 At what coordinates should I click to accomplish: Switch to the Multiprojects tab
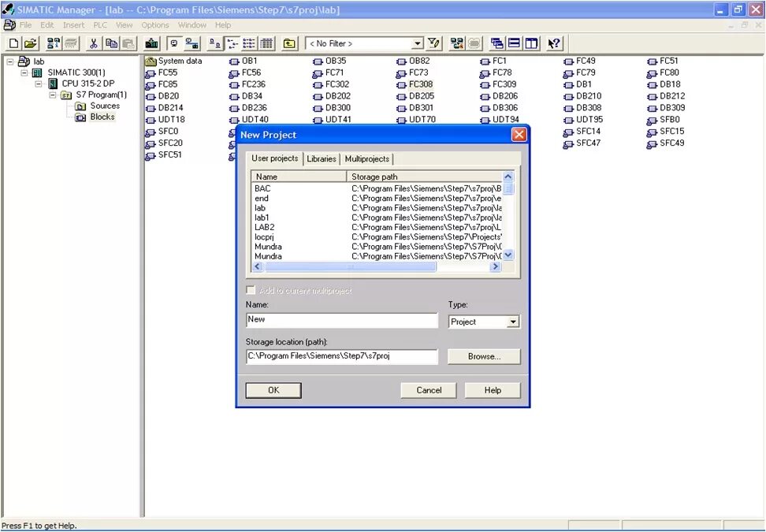[x=367, y=158]
